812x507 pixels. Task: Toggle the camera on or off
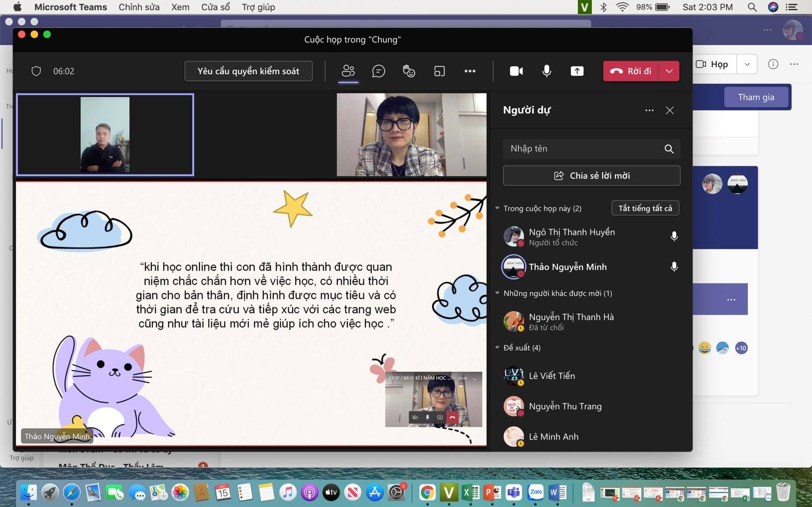[x=516, y=71]
